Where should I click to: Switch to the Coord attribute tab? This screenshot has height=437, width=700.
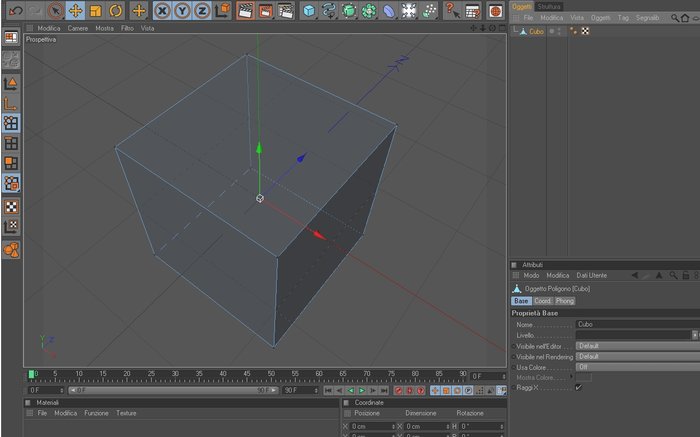pos(543,301)
